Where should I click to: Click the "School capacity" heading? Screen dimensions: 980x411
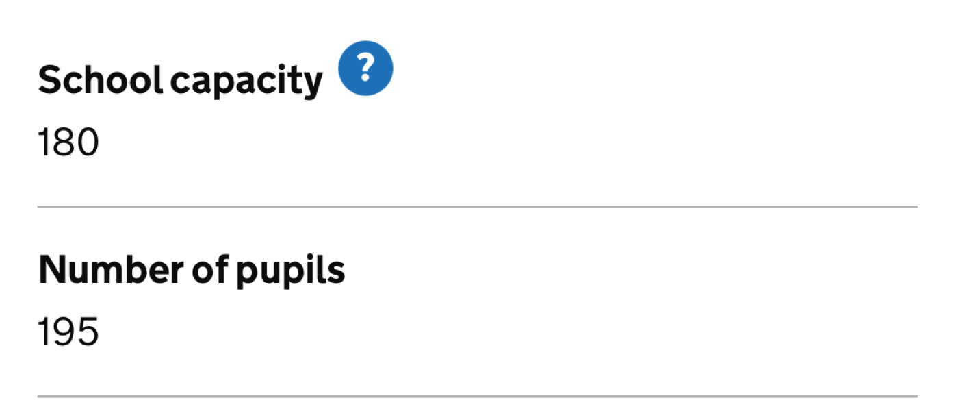(x=180, y=81)
